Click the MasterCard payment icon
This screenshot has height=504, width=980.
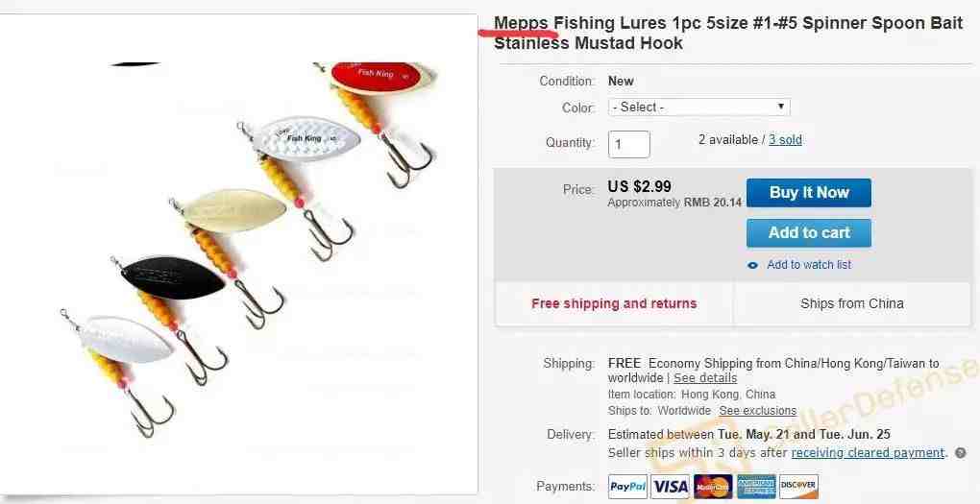click(713, 487)
